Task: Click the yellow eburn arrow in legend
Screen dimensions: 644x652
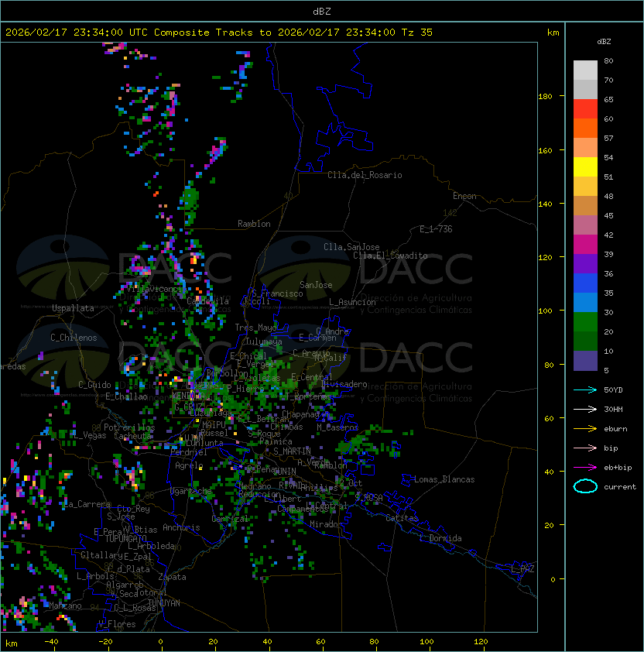Action: [585, 429]
